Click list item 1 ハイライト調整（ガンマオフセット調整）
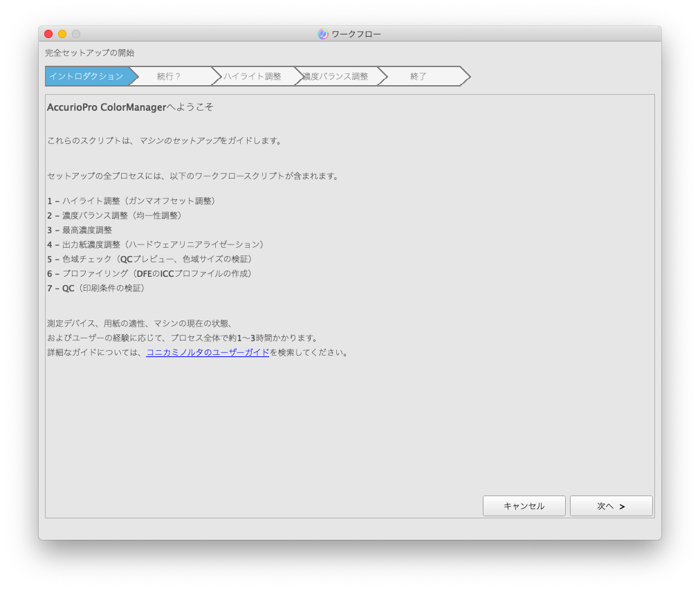 (131, 201)
